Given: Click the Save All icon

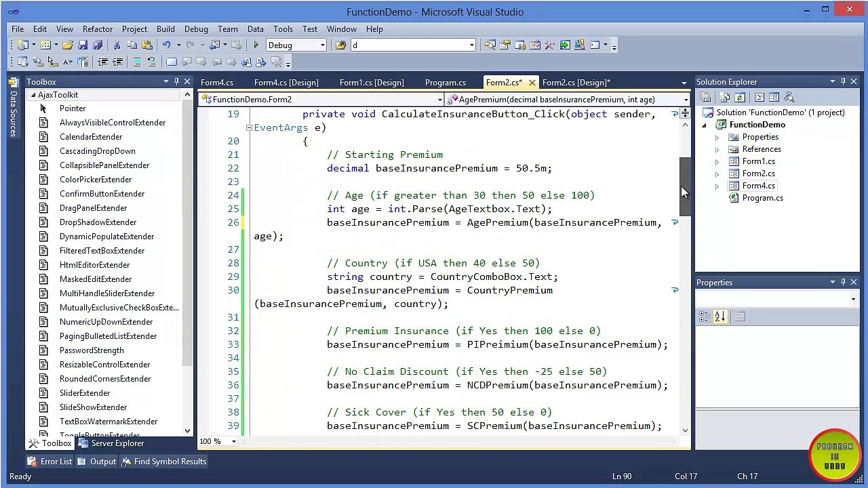Looking at the screenshot, I should 98,45.
